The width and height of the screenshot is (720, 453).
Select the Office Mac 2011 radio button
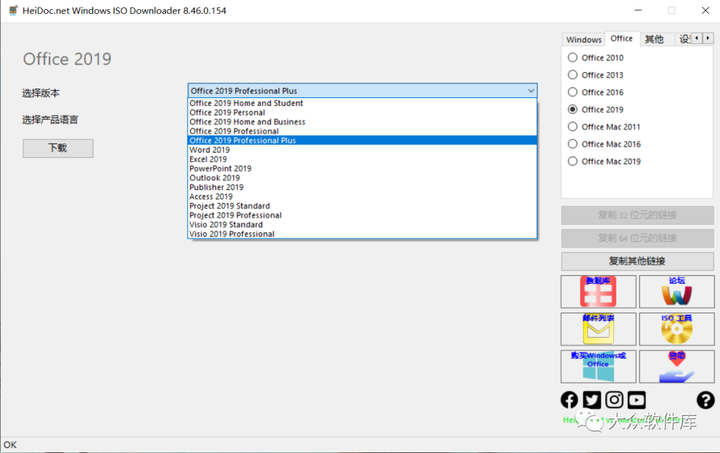(x=573, y=127)
